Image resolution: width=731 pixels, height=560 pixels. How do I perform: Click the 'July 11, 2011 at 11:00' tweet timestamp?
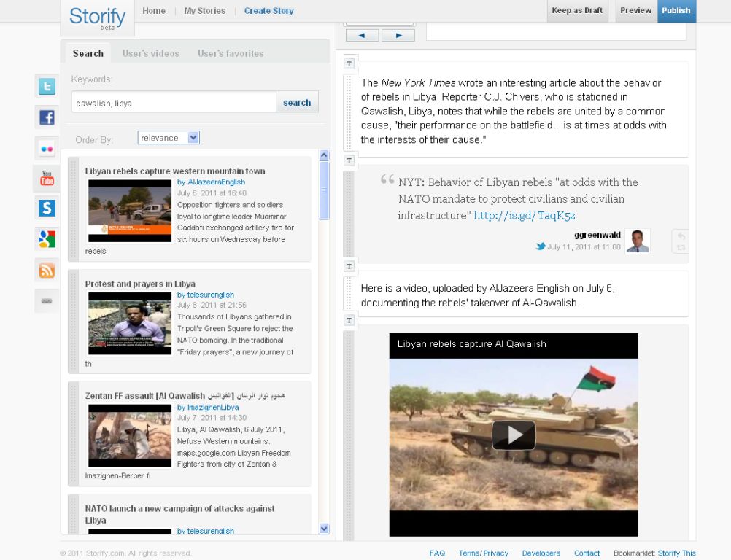coord(584,247)
